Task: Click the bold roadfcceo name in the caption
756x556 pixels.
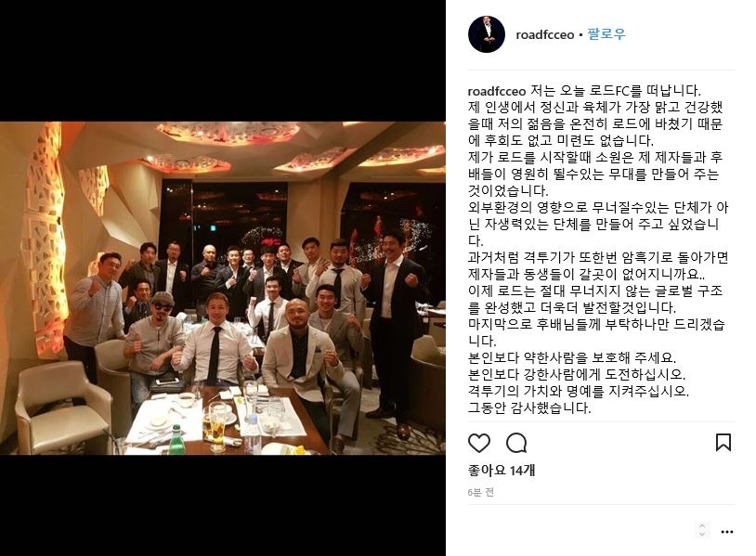Action: (497, 91)
